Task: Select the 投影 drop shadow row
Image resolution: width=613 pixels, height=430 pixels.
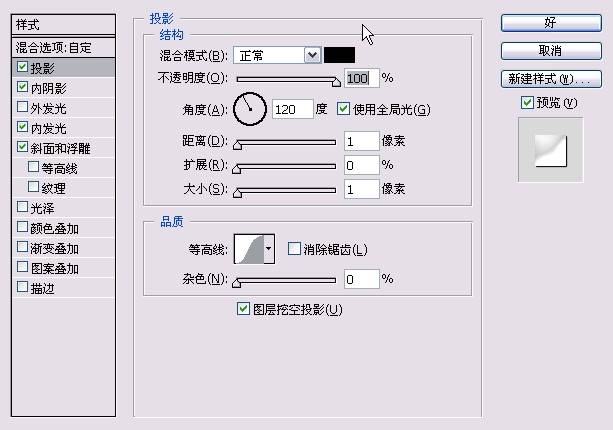Action: (x=64, y=68)
